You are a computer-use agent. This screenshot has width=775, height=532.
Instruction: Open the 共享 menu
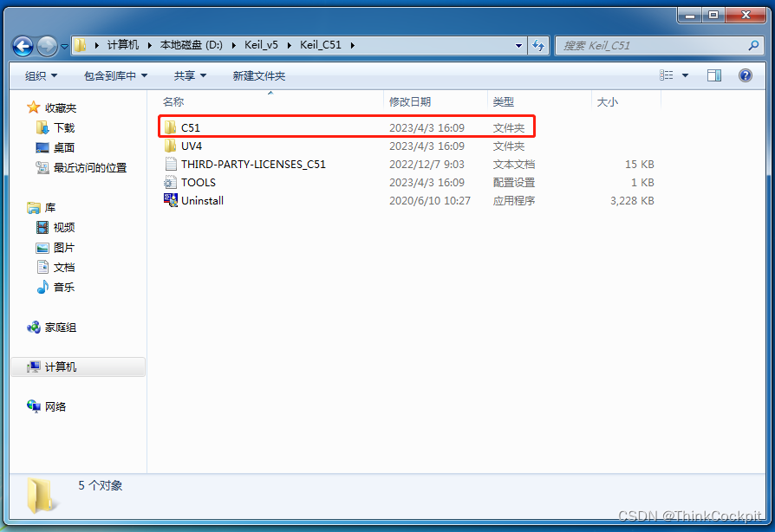[190, 75]
